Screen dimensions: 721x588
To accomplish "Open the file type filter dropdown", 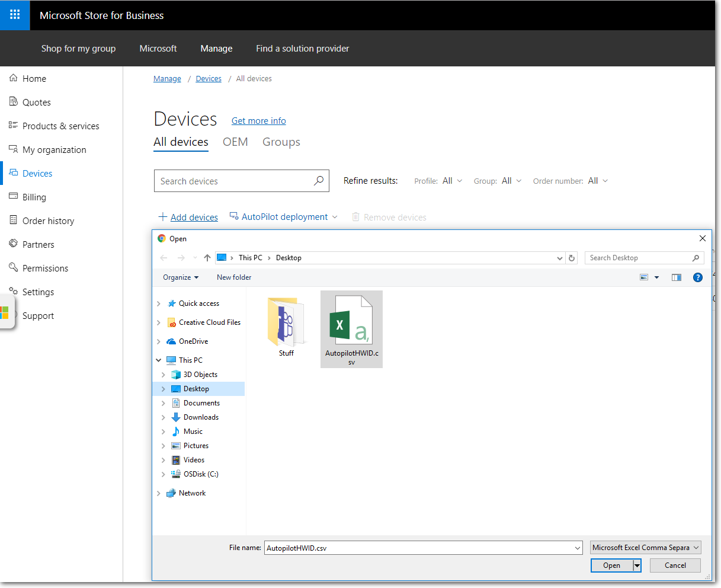I will [646, 548].
